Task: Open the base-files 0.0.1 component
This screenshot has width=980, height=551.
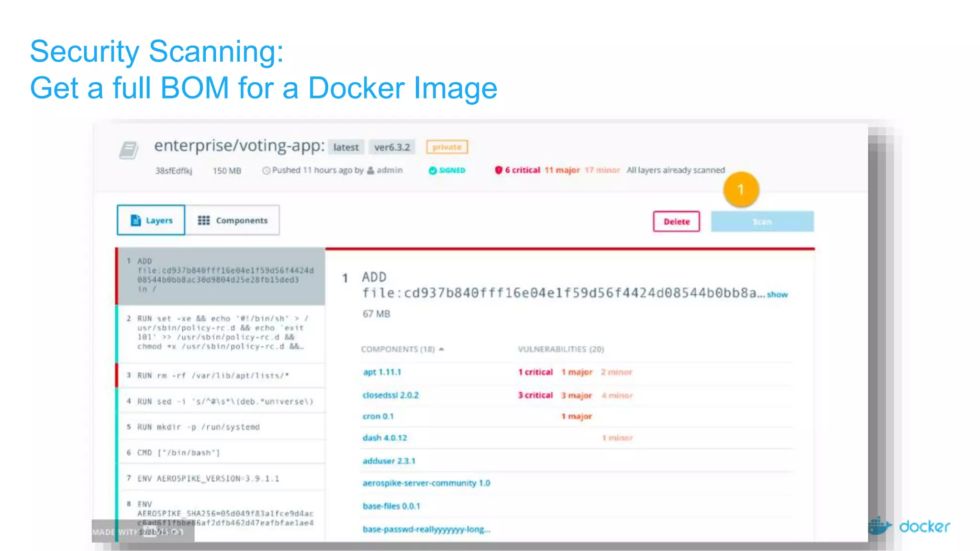Action: point(391,506)
